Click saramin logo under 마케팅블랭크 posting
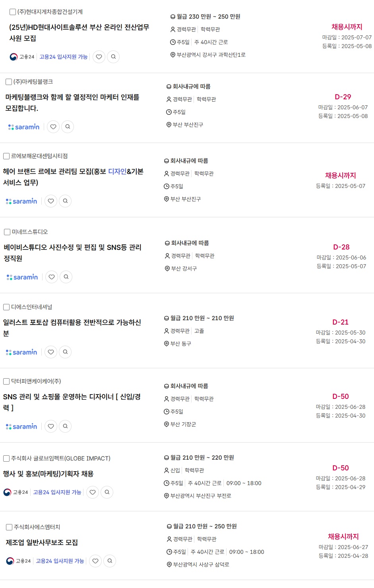 click(24, 127)
